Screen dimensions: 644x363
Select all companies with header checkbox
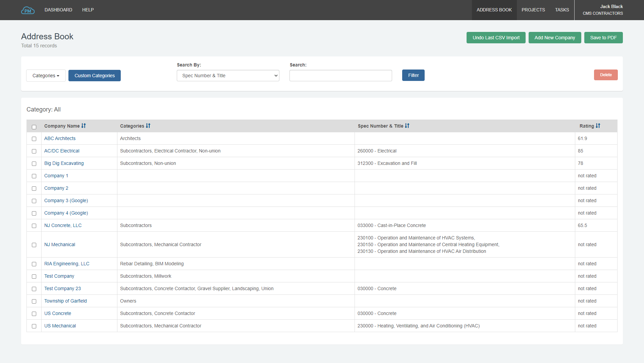pos(34,127)
